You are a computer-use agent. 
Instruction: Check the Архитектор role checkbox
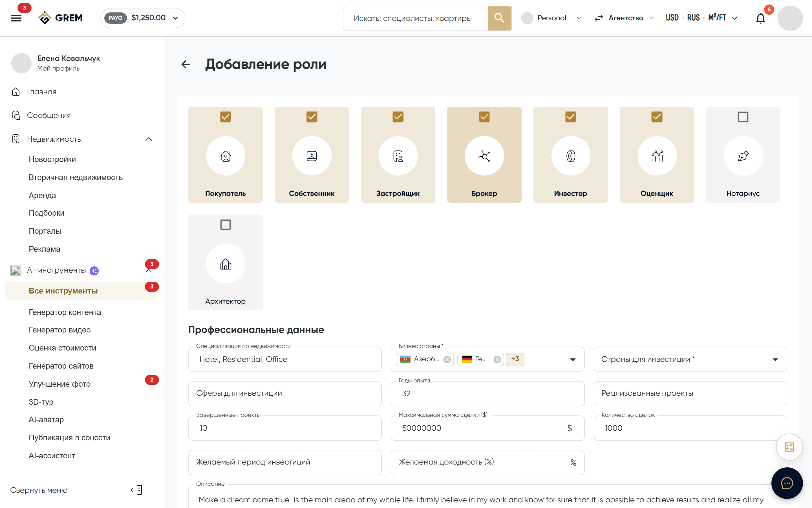point(226,224)
